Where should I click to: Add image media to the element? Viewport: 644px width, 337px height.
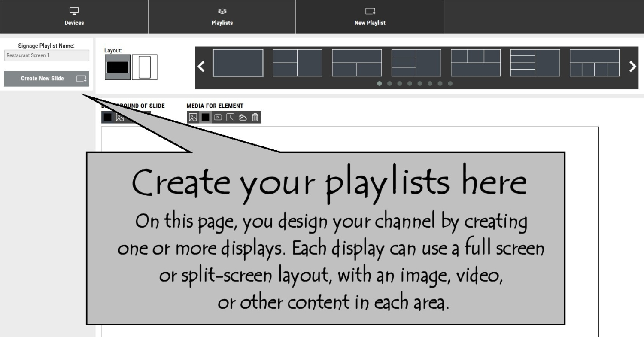193,117
